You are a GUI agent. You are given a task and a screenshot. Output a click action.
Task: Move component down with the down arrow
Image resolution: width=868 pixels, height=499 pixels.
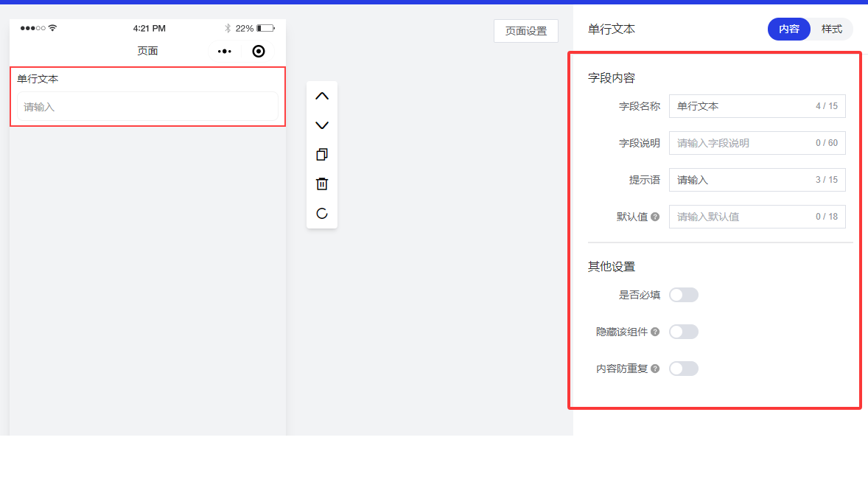pos(322,125)
